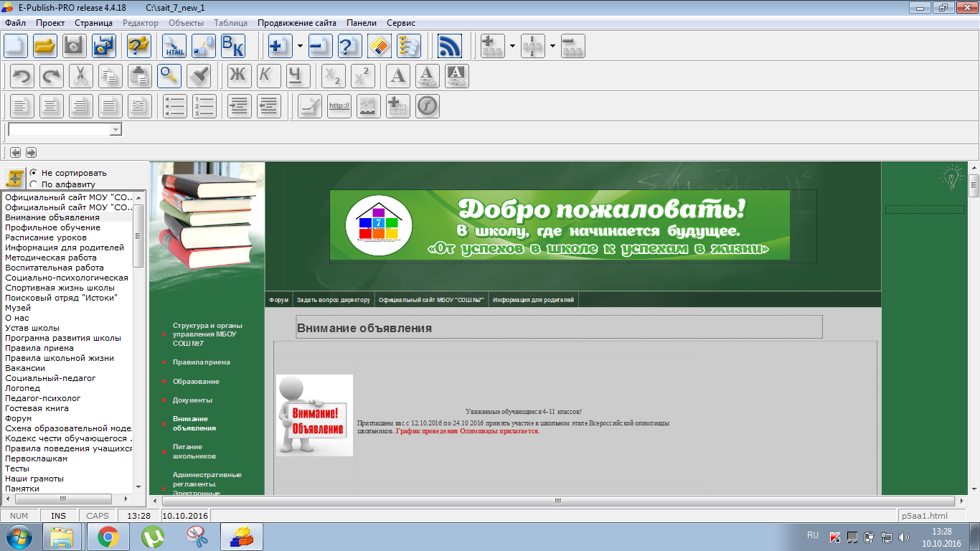
Task: Click the VK (ВК) toolbar button
Action: [232, 46]
